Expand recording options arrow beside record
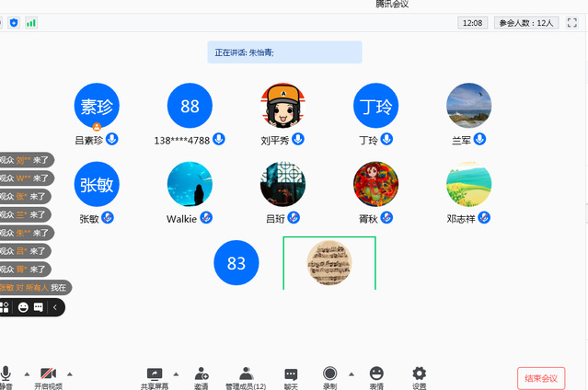 (x=351, y=373)
